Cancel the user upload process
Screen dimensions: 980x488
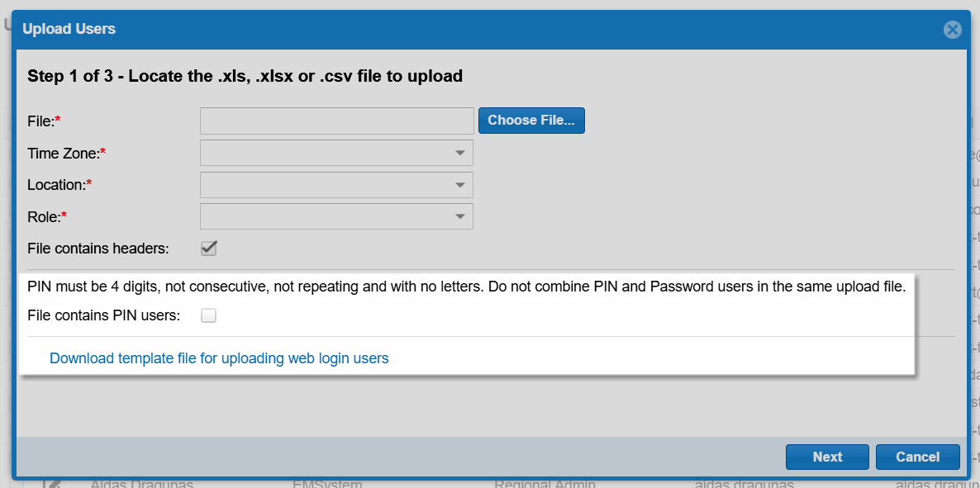(x=917, y=457)
